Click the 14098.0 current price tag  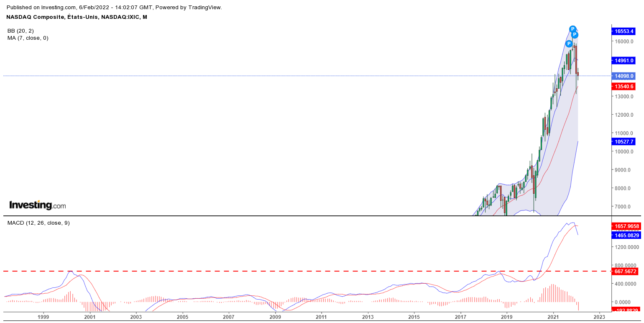[x=624, y=76]
